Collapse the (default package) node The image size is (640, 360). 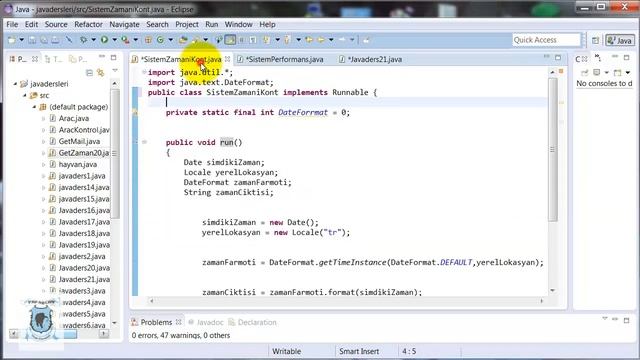pyautogui.click(x=34, y=107)
